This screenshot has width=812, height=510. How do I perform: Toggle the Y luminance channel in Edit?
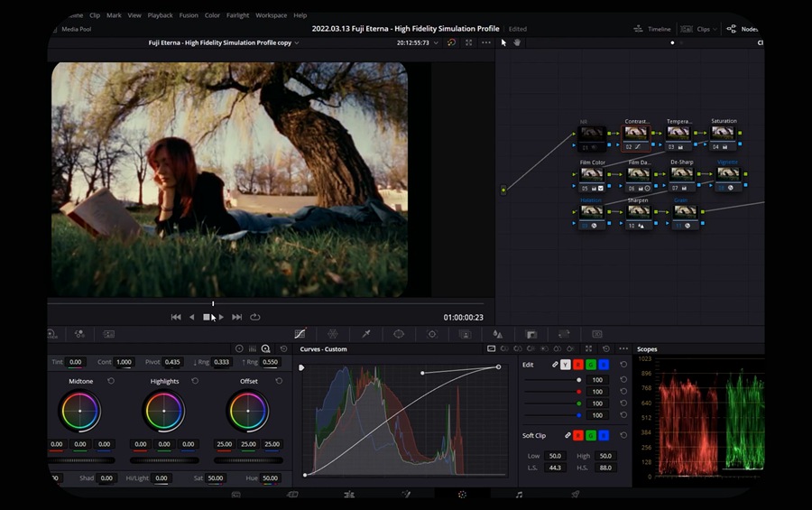[x=566, y=365]
